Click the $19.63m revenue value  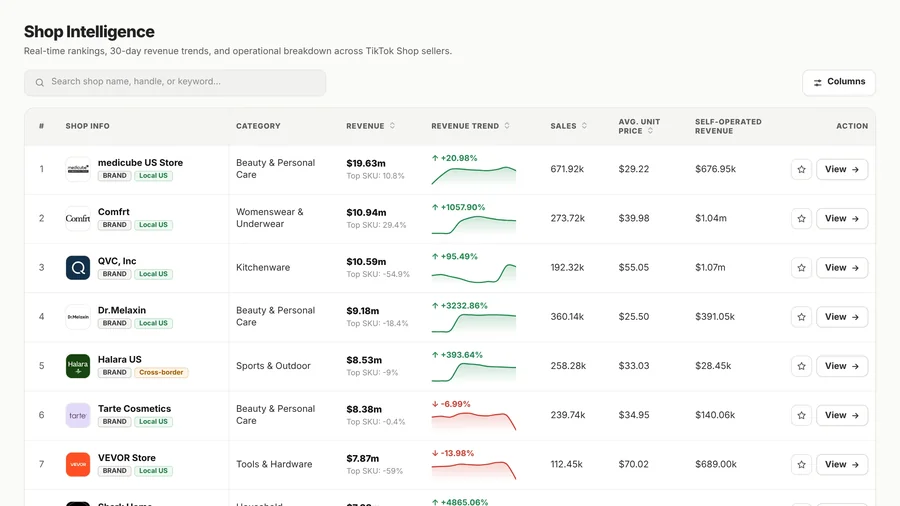[x=366, y=164]
